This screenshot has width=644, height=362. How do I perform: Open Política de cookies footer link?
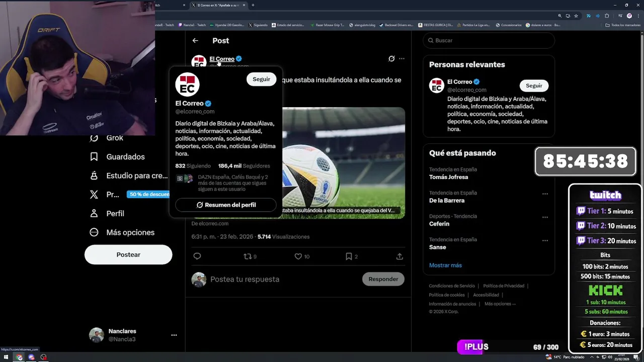click(x=447, y=295)
